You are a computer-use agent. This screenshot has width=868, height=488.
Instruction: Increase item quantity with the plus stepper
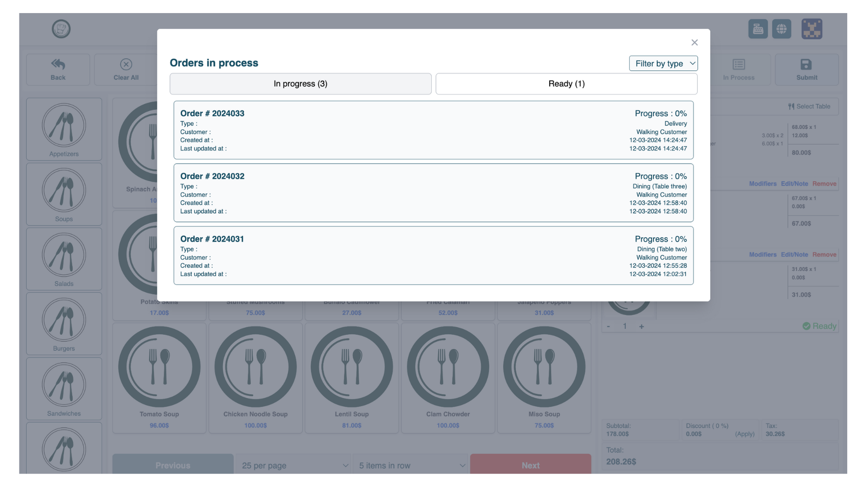tap(642, 326)
